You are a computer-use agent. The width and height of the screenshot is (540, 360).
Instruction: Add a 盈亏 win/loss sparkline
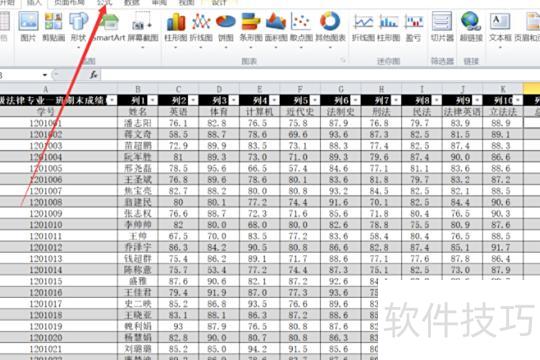point(413,27)
